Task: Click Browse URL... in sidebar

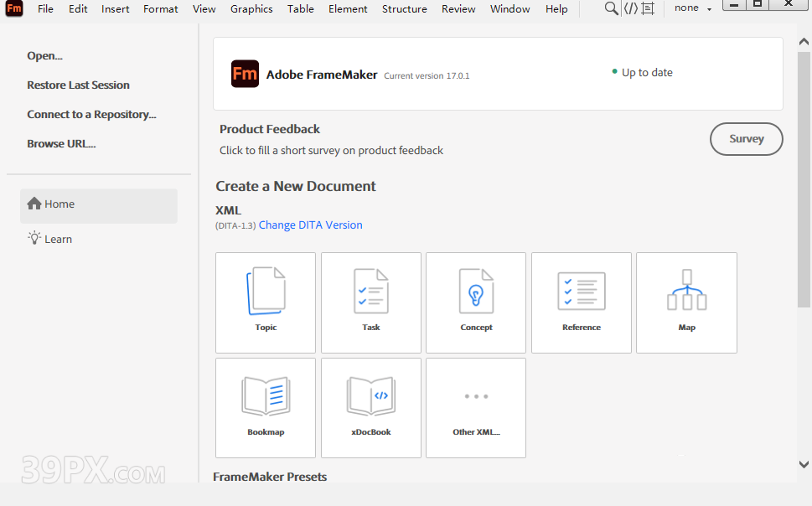Action: pyautogui.click(x=61, y=143)
